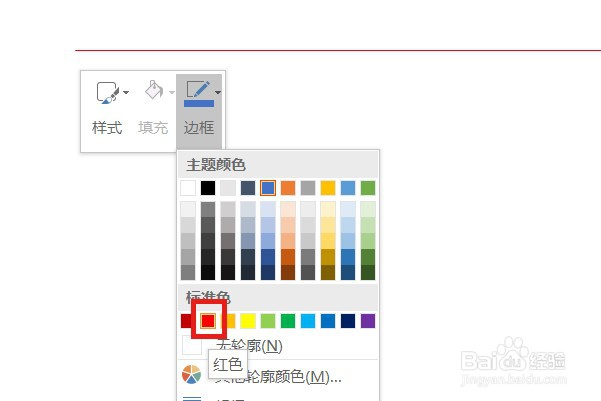Choose the darkest brown shade in orange column
The width and height of the screenshot is (601, 401).
(x=288, y=272)
